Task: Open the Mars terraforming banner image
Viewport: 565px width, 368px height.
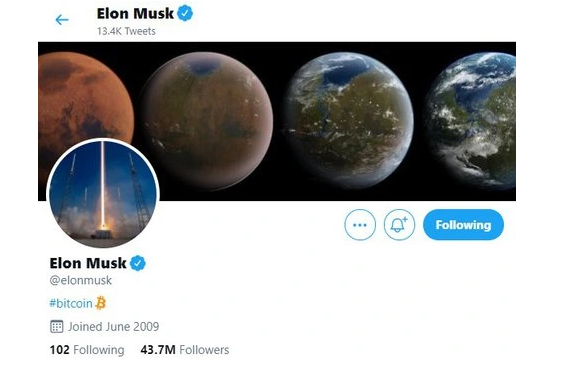Action: tap(277, 121)
